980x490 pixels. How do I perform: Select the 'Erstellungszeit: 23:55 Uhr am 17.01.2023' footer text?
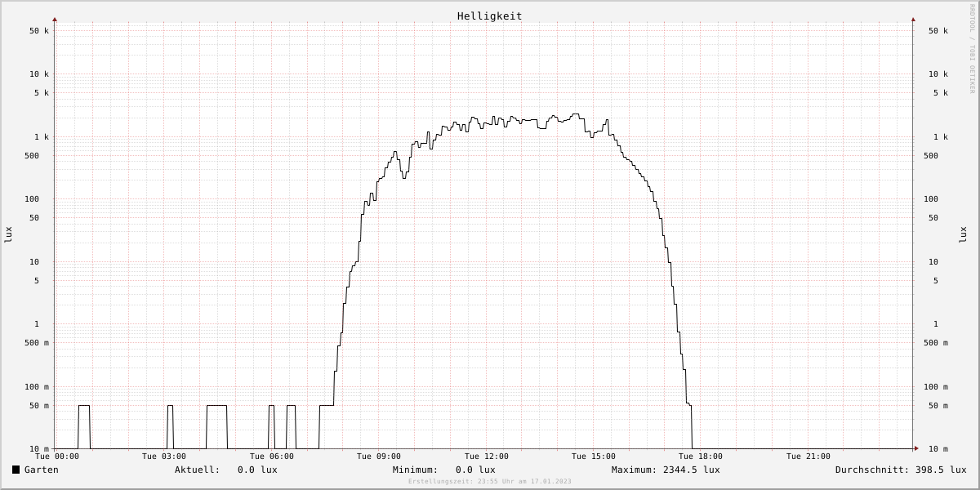point(490,482)
